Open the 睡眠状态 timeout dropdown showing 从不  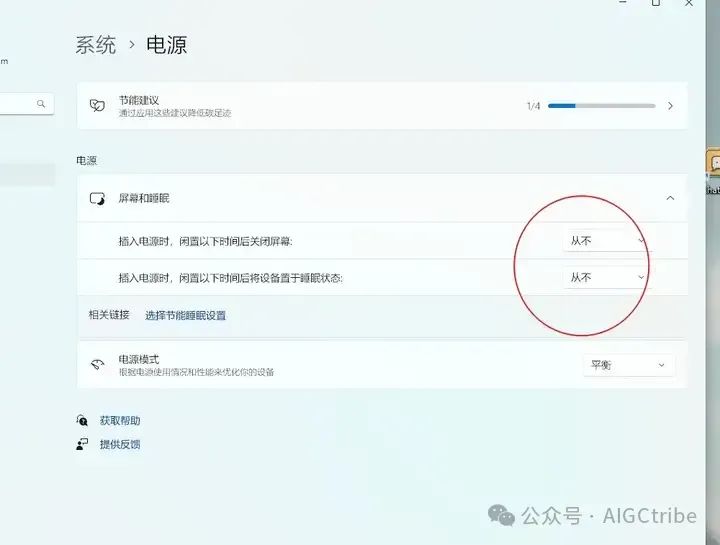[607, 277]
